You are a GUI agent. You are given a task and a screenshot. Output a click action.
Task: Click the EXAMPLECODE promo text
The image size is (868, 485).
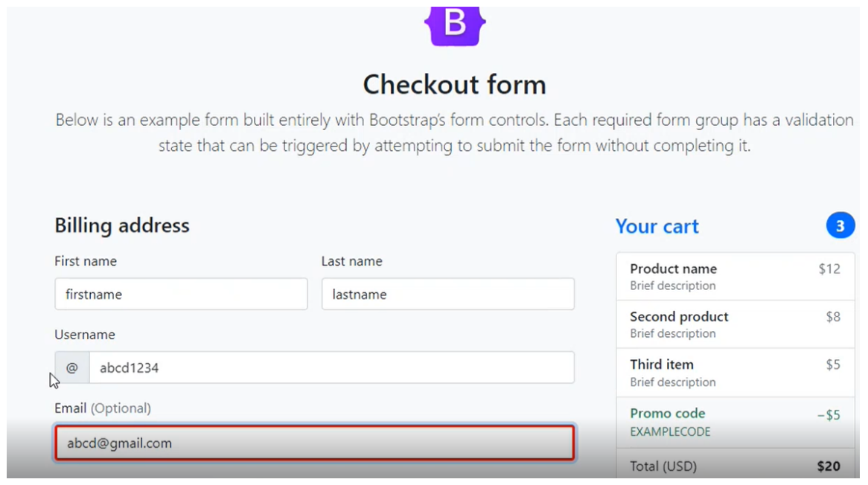pos(670,431)
